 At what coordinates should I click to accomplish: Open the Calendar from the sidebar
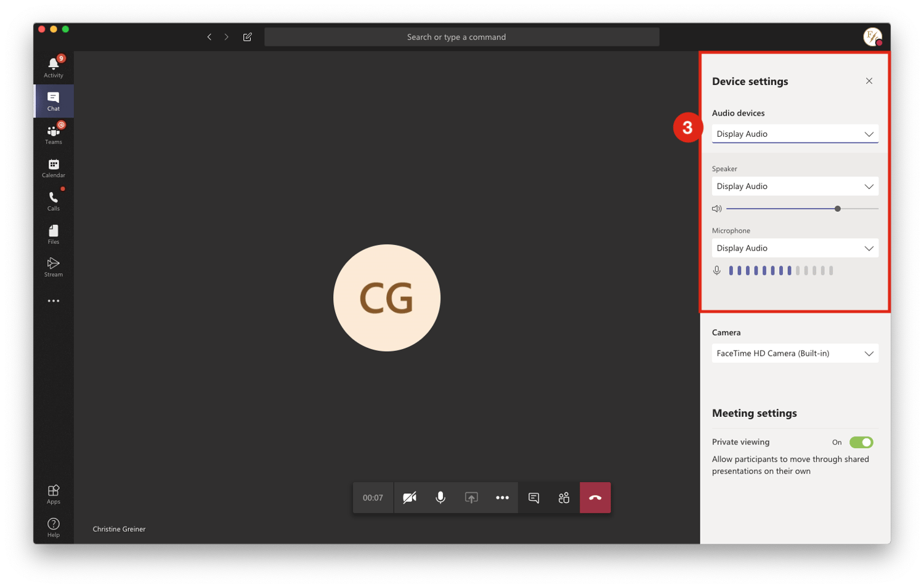53,166
